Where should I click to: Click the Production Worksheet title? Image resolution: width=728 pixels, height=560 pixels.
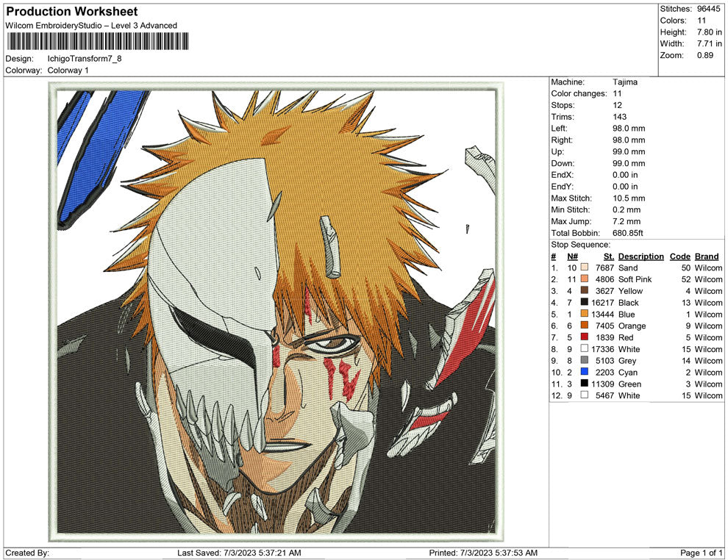[72, 12]
